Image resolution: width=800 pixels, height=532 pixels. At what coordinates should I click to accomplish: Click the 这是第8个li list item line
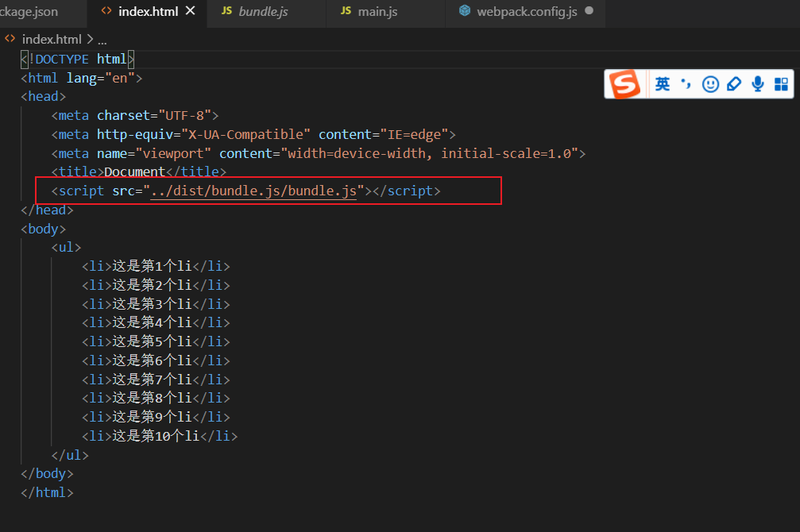coord(156,398)
